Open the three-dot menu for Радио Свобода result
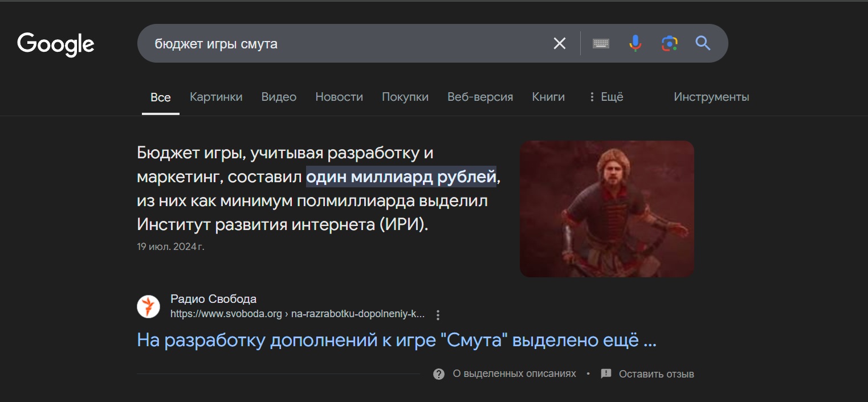This screenshot has width=868, height=402. (x=438, y=314)
